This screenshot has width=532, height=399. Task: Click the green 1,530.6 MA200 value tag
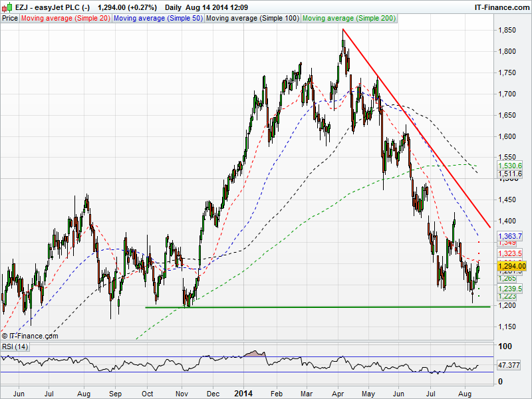point(510,166)
